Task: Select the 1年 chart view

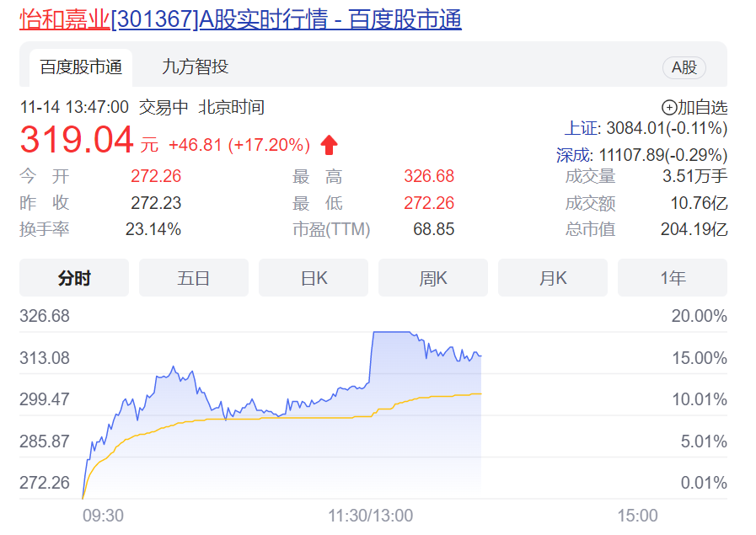Action: coord(672,278)
